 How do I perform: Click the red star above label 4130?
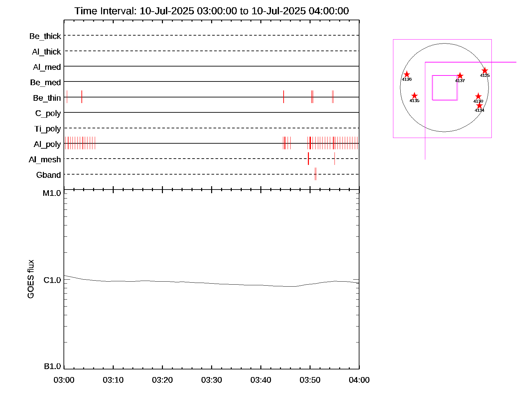tap(478, 96)
